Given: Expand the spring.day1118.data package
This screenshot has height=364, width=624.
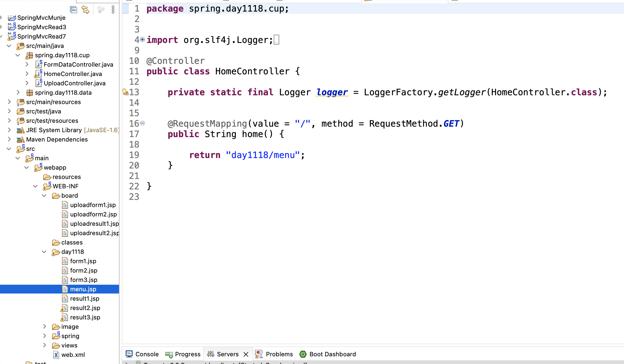Looking at the screenshot, I should (18, 93).
